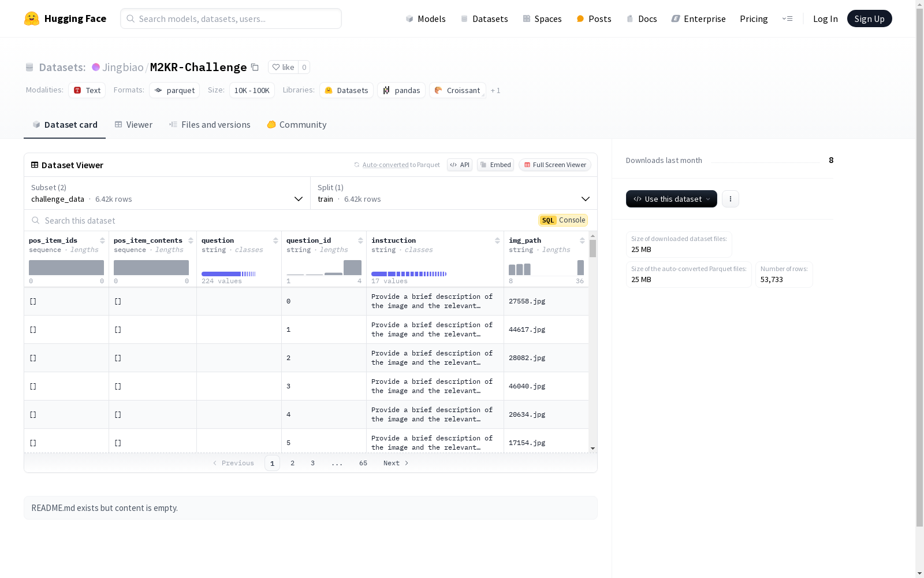Select the Datasets library tag
The width and height of the screenshot is (924, 578).
click(346, 90)
